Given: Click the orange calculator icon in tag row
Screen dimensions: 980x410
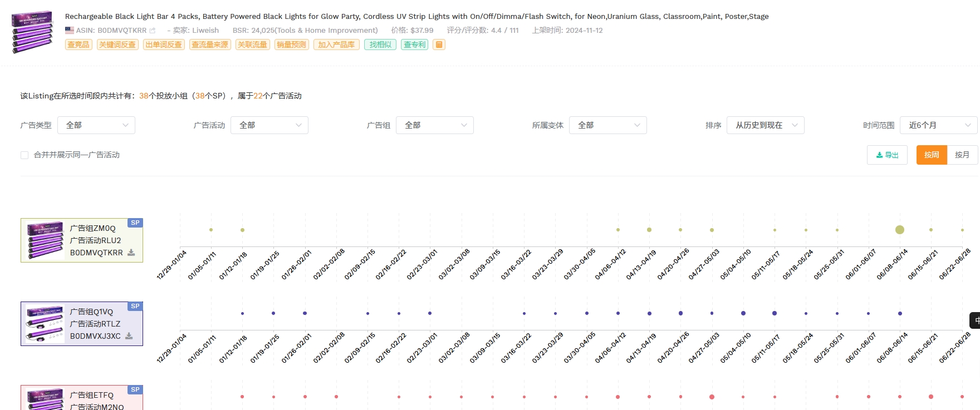Looking at the screenshot, I should coord(439,45).
